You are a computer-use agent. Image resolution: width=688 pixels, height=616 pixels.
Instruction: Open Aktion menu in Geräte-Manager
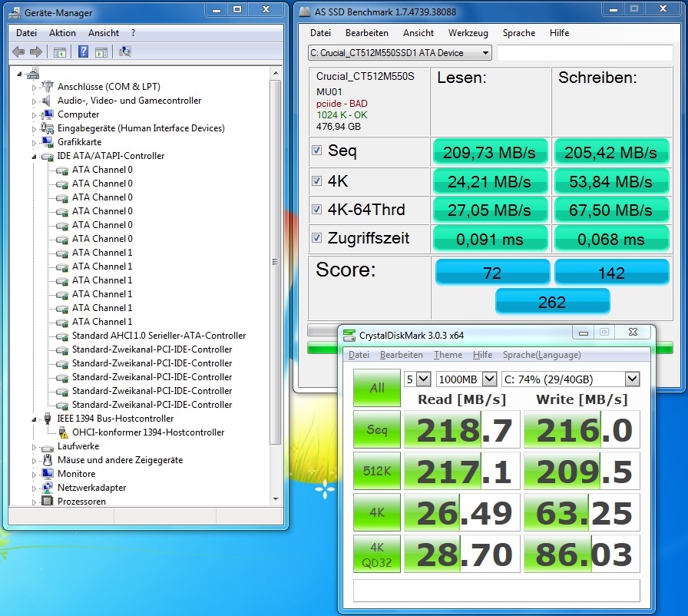[62, 33]
